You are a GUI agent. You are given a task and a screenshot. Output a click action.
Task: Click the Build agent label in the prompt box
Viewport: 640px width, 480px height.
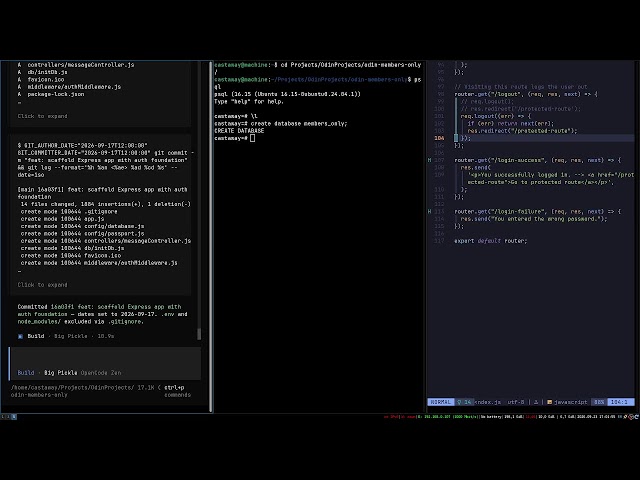coord(26,373)
